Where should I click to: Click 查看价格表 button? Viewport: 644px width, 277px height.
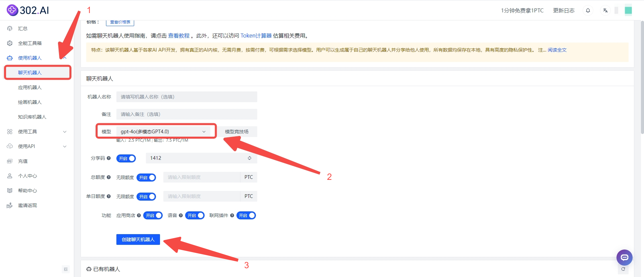point(120,22)
